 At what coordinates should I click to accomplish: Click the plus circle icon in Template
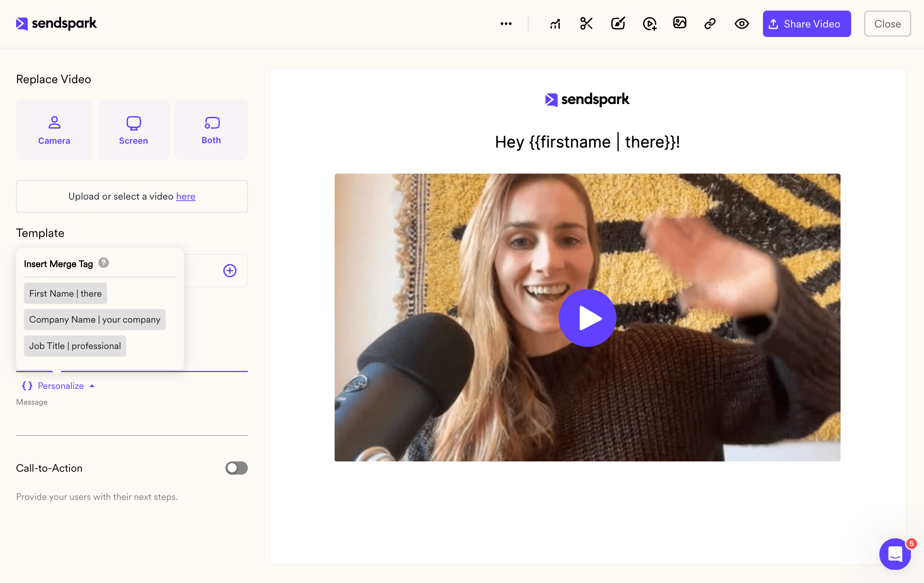[230, 271]
